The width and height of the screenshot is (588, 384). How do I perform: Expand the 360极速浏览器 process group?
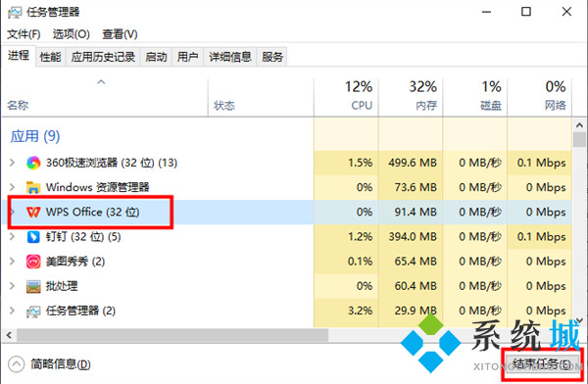coord(12,163)
